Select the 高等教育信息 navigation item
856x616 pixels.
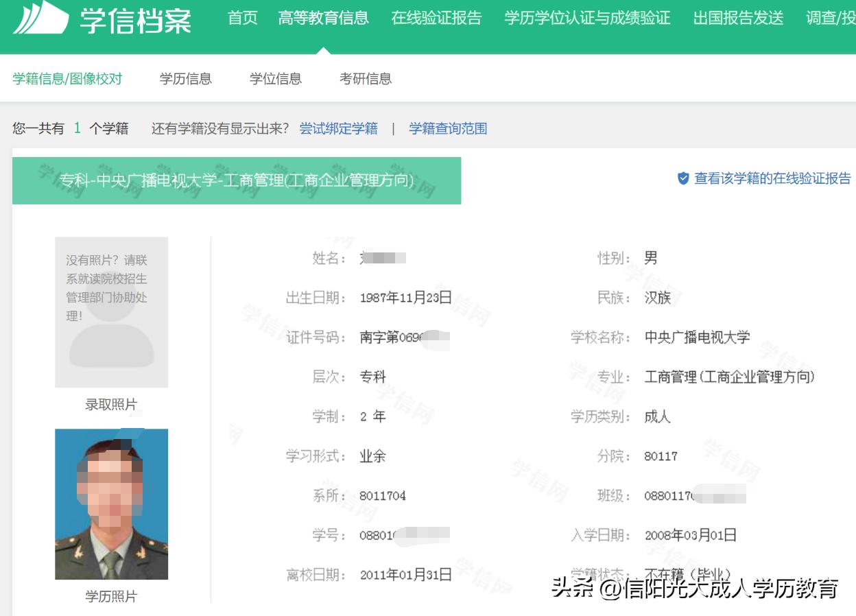324,19
